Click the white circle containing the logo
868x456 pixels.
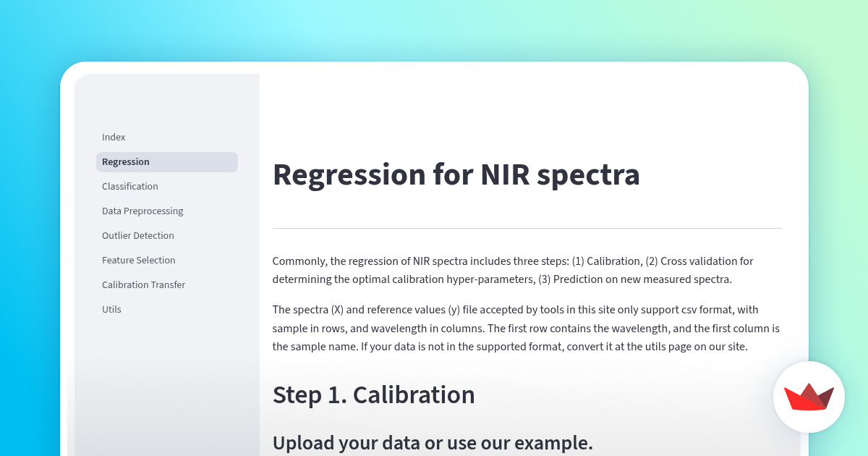[809, 397]
